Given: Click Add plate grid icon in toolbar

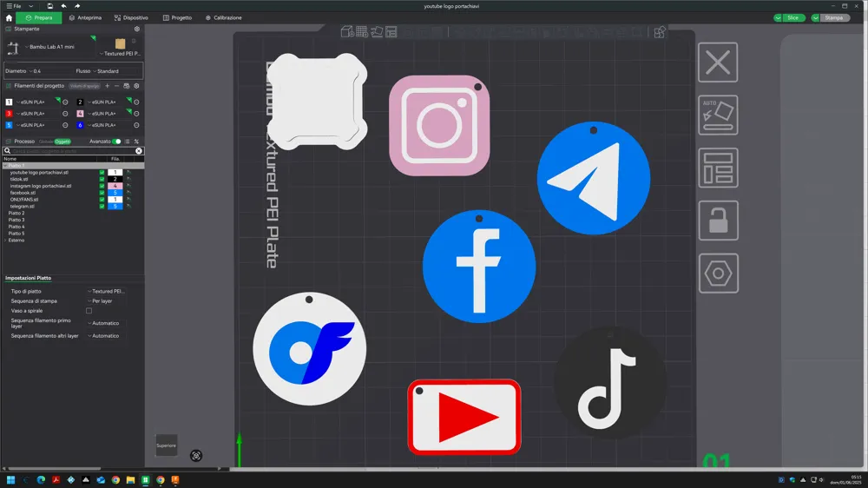Looking at the screenshot, I should 362,31.
